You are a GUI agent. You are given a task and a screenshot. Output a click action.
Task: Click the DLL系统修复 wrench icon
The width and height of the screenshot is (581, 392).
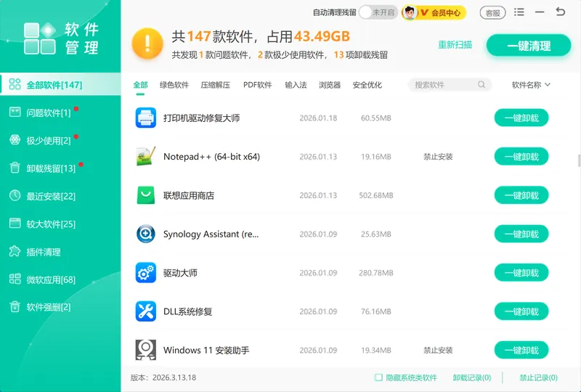click(x=146, y=311)
